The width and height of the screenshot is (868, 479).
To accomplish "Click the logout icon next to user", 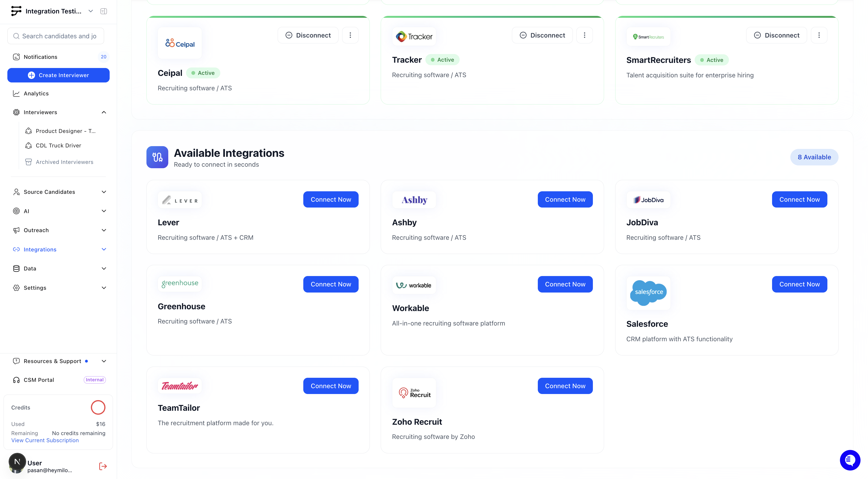I will [x=103, y=466].
